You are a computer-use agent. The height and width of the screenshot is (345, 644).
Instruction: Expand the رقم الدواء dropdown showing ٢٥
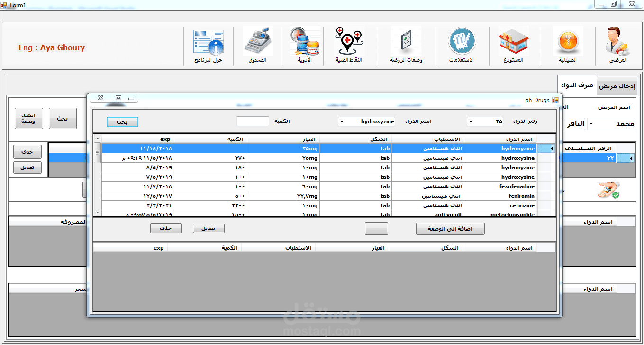point(471,122)
